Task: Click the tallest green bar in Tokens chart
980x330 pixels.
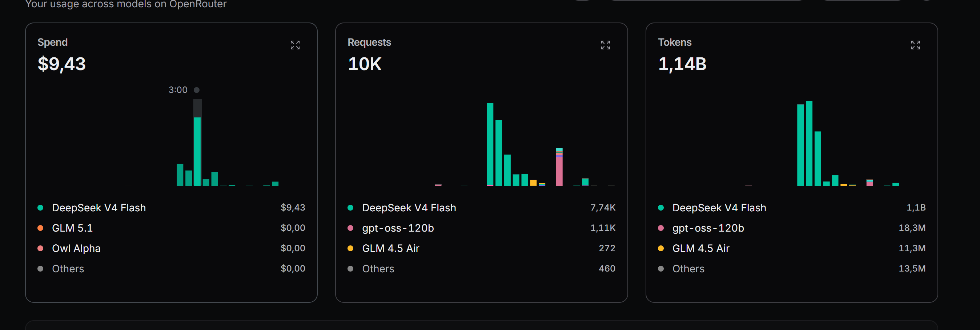Action: click(x=809, y=143)
